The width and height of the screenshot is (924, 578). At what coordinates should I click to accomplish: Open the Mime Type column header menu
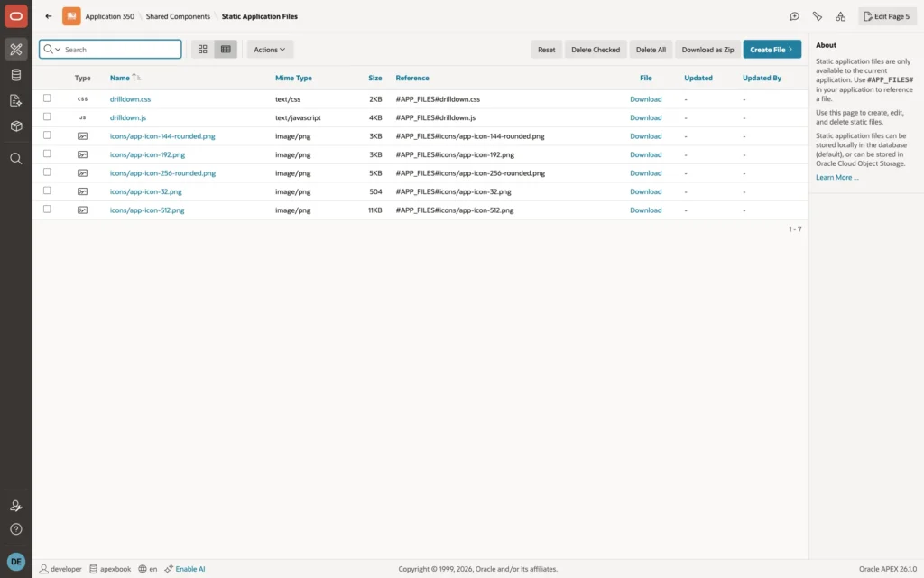pos(293,78)
